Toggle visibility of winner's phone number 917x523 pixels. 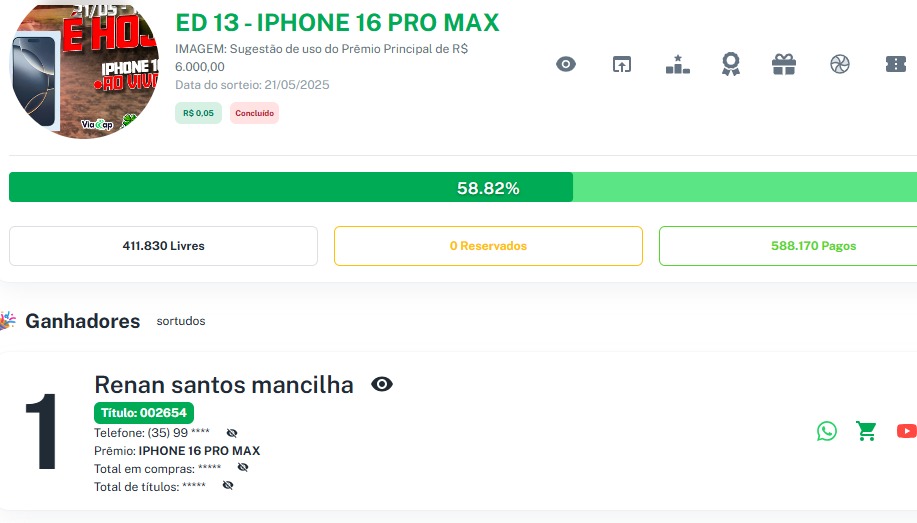232,433
